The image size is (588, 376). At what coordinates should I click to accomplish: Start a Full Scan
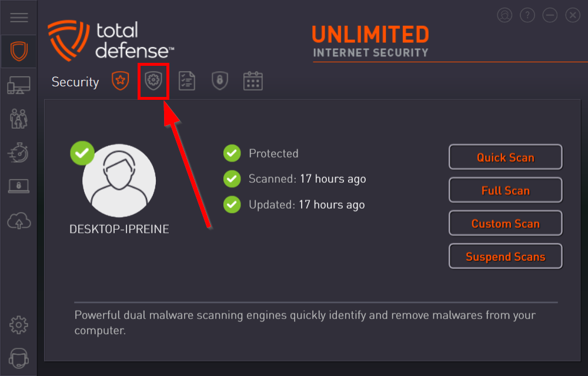click(506, 190)
